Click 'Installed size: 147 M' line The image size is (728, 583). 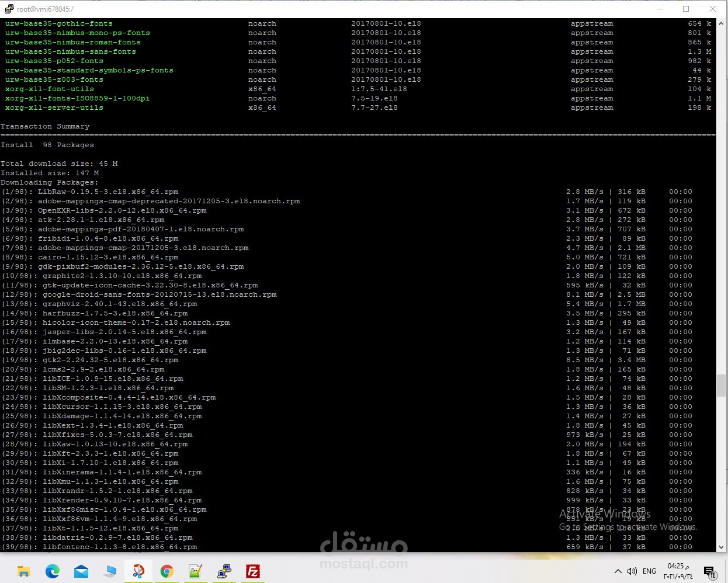(x=50, y=173)
